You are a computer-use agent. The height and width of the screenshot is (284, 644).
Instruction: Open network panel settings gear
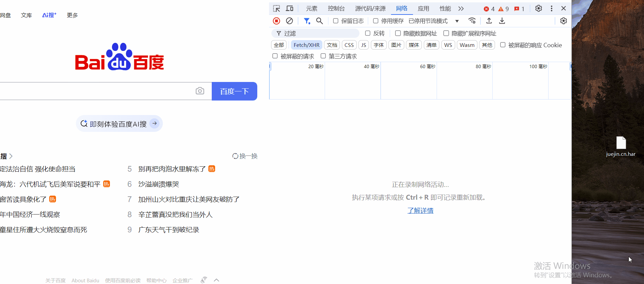[x=563, y=21]
